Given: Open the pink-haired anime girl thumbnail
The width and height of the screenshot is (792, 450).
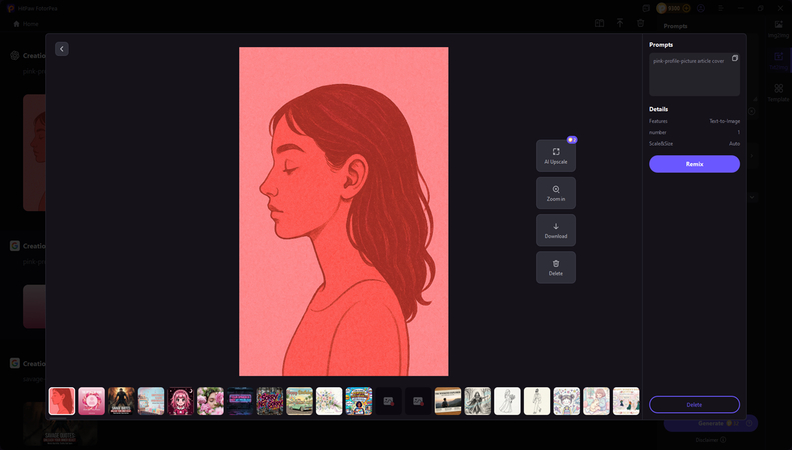Looking at the screenshot, I should pos(181,401).
